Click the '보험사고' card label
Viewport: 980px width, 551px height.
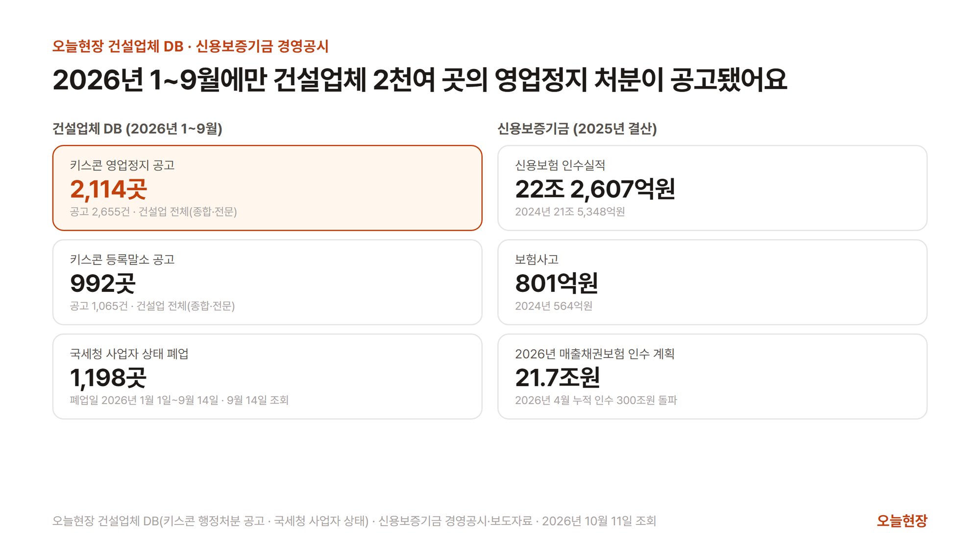537,259
